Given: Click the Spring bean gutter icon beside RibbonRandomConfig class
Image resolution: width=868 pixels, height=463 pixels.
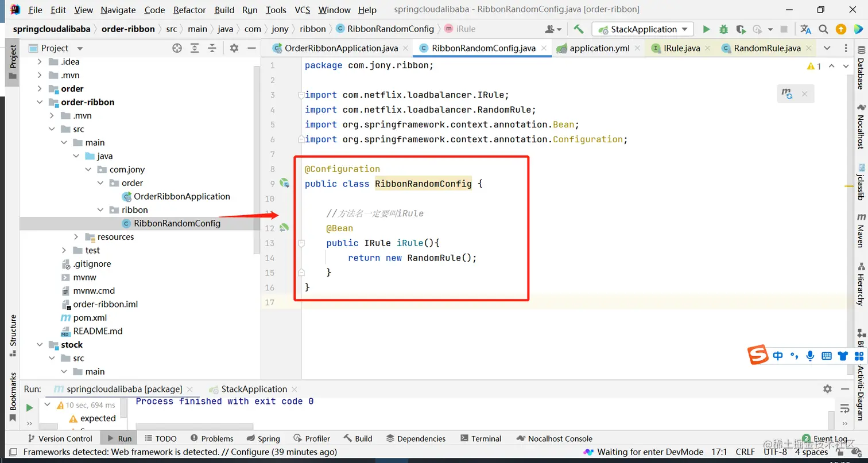Looking at the screenshot, I should (x=284, y=183).
